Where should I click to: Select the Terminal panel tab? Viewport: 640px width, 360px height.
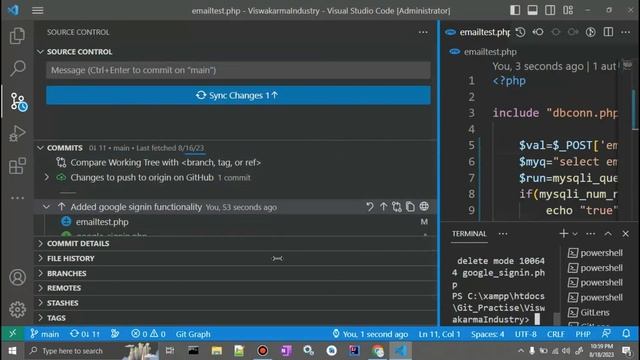click(x=469, y=234)
